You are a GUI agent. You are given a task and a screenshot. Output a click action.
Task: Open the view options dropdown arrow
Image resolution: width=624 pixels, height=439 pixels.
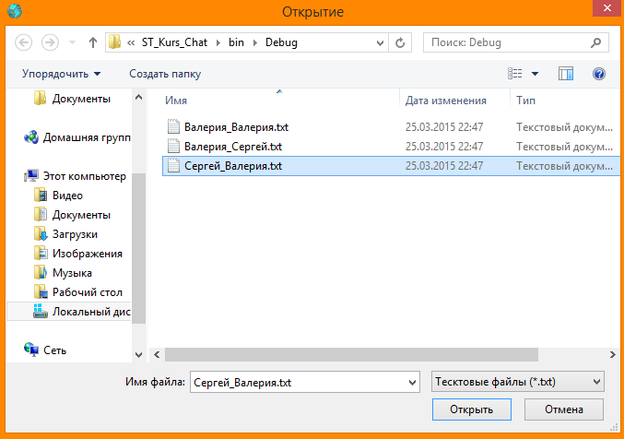(x=535, y=74)
